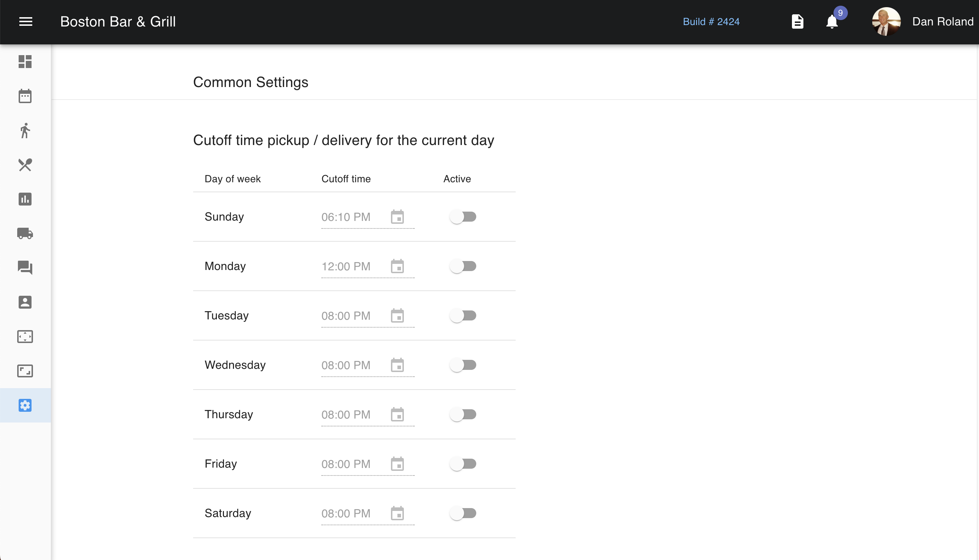Enable the Sunday cutoff toggle
Screen dimensions: 979x560
pos(463,217)
